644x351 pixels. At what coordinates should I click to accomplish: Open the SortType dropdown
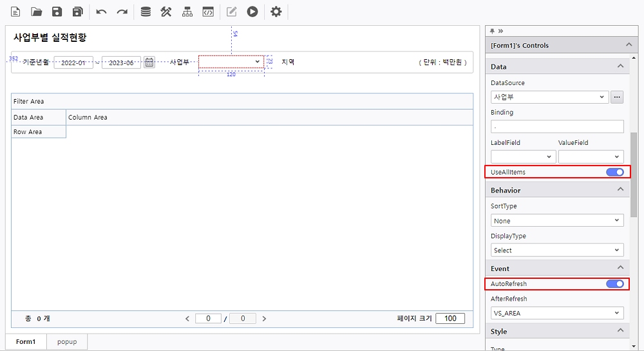[556, 221]
